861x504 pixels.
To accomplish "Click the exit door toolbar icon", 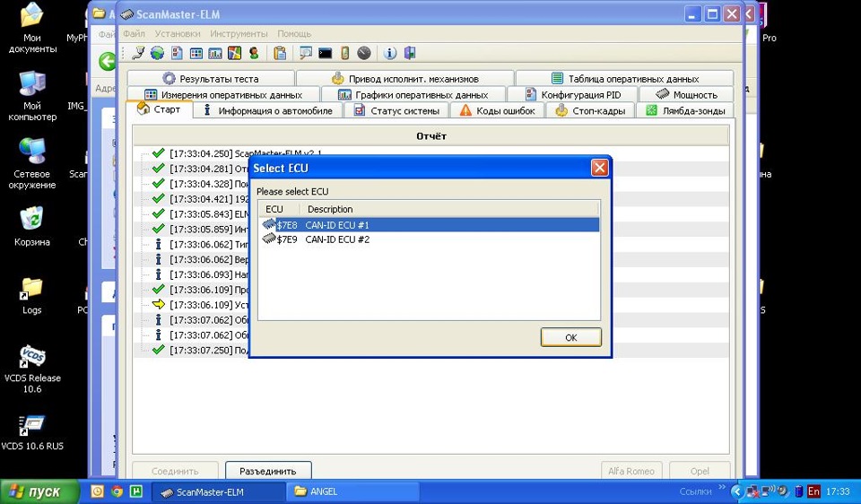I will (410, 53).
